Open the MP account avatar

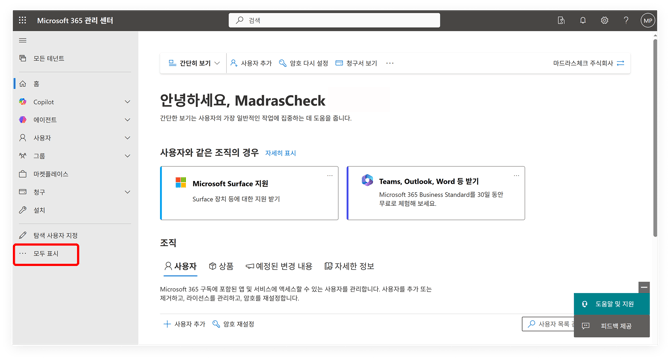pyautogui.click(x=648, y=20)
